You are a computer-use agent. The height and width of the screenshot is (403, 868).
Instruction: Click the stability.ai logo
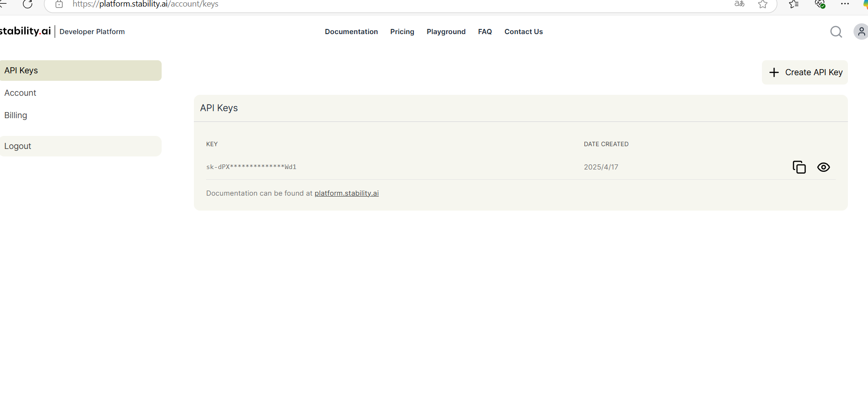tap(25, 31)
